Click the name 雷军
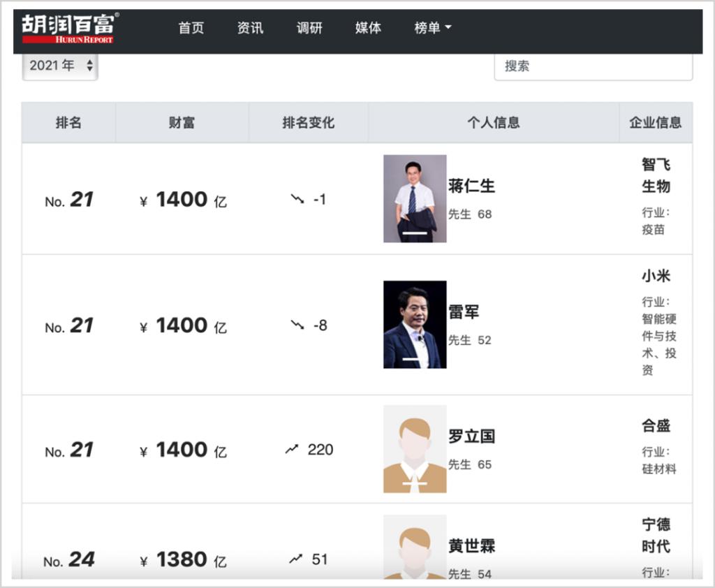 [464, 311]
